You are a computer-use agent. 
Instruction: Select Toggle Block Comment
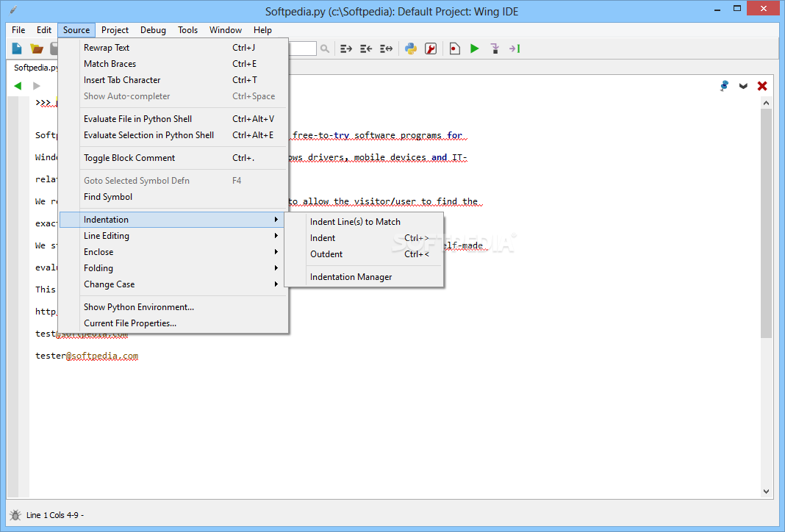point(173,158)
